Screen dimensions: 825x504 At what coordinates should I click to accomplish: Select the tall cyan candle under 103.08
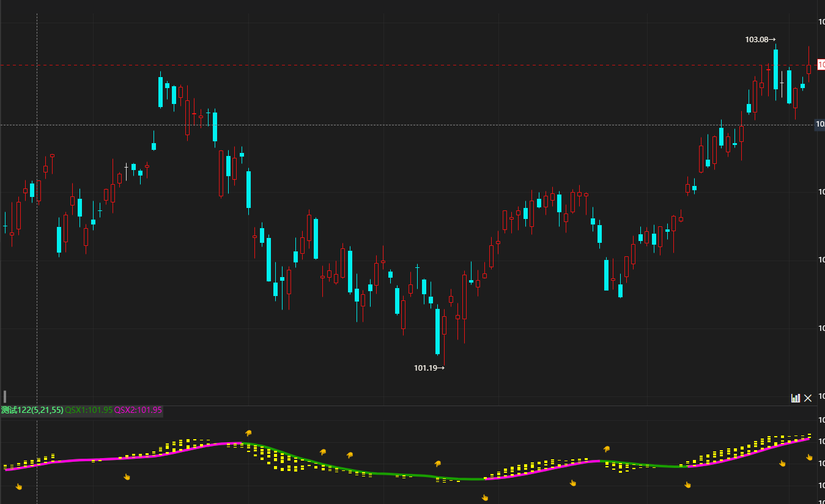tap(775, 69)
